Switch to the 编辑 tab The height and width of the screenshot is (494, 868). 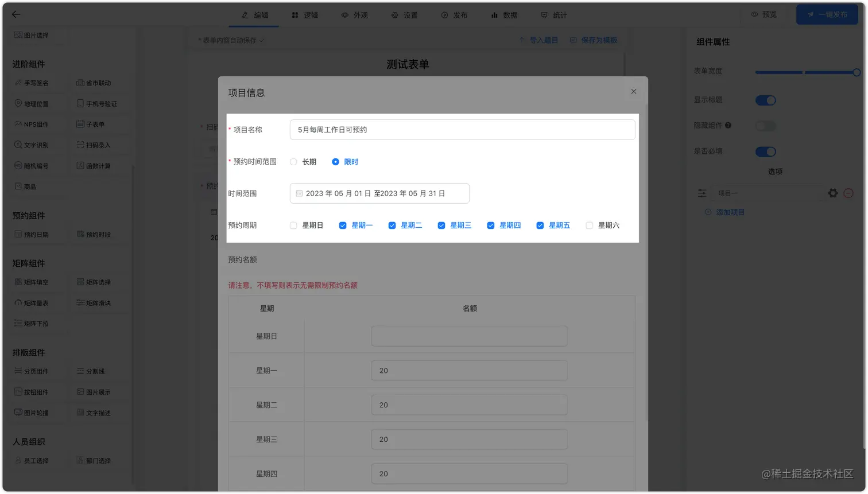254,15
